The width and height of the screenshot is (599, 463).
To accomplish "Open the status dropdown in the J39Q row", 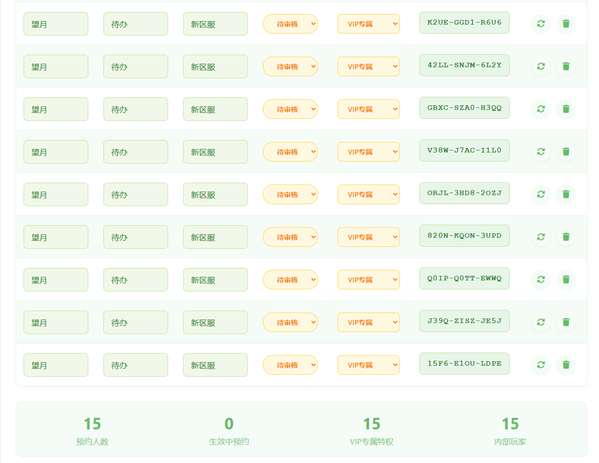I will (x=290, y=322).
